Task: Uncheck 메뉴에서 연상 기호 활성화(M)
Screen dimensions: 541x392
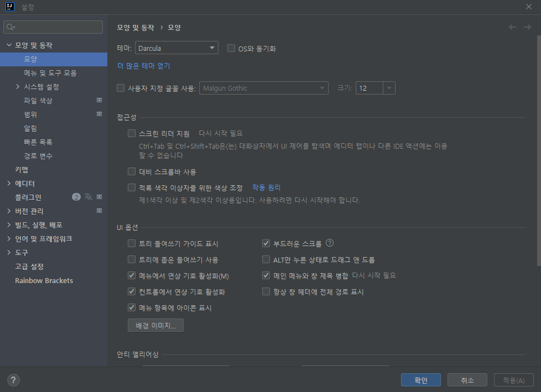Action: click(x=132, y=275)
